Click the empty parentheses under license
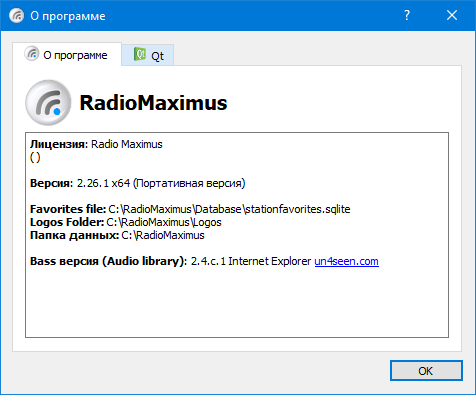The image size is (476, 395). 35,157
